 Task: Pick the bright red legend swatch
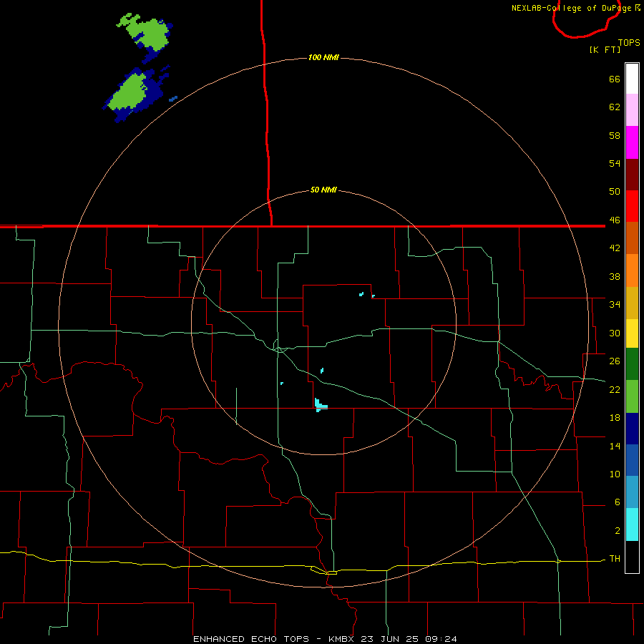point(632,206)
